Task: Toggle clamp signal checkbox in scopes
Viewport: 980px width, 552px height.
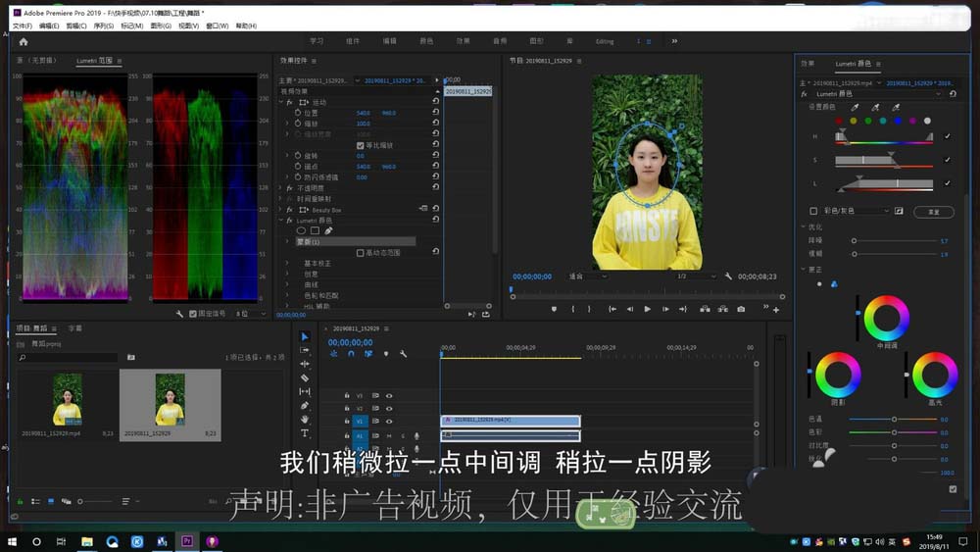Action: (x=192, y=314)
